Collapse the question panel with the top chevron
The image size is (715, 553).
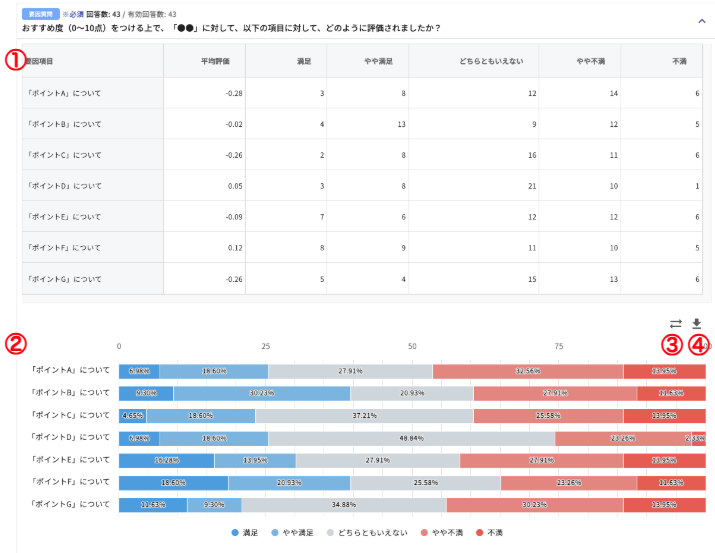[x=701, y=20]
